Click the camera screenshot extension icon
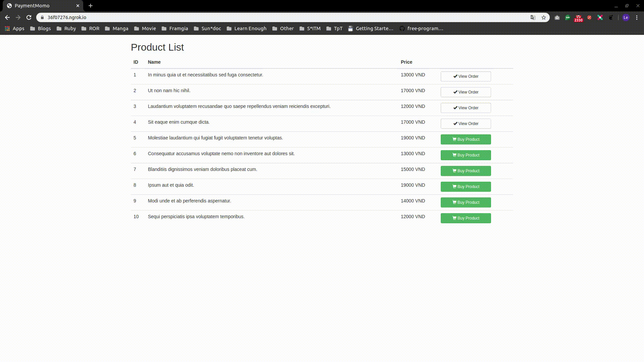This screenshot has height=362, width=644. [x=557, y=17]
